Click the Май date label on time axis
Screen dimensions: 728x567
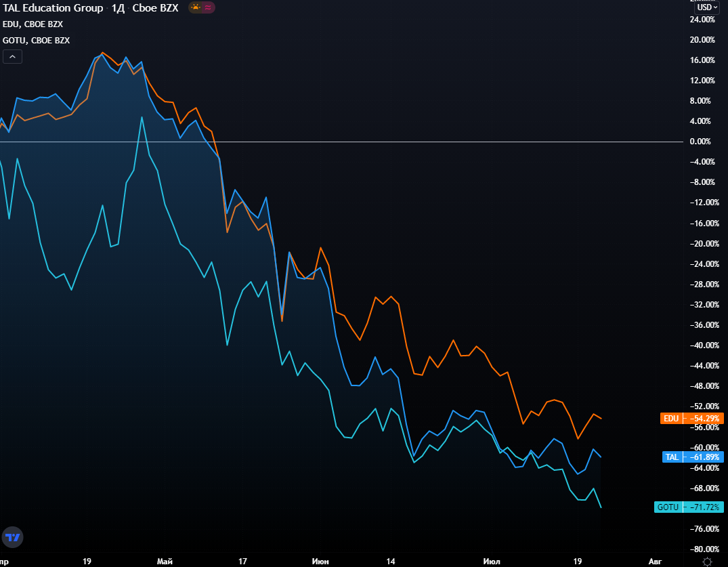[x=165, y=562]
